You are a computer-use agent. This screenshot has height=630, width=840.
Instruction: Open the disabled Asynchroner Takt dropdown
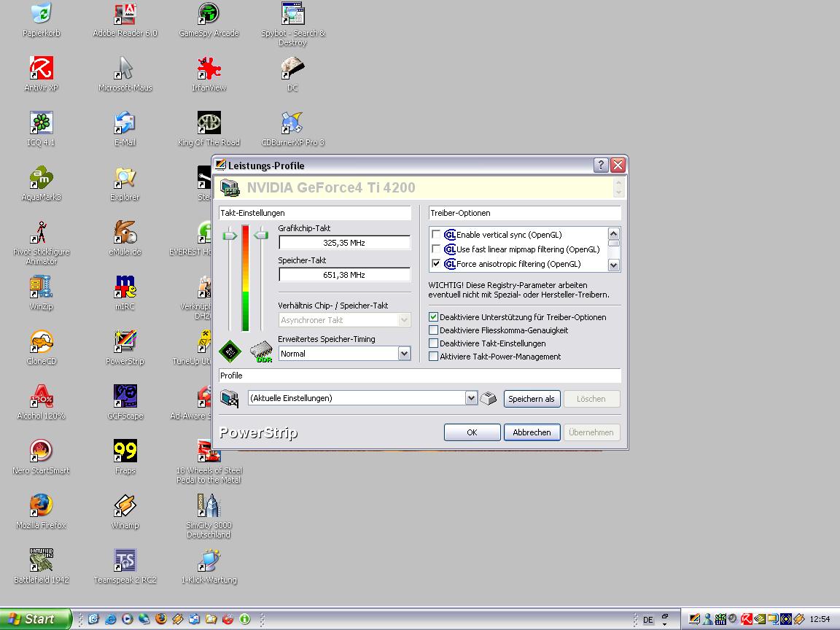point(405,320)
